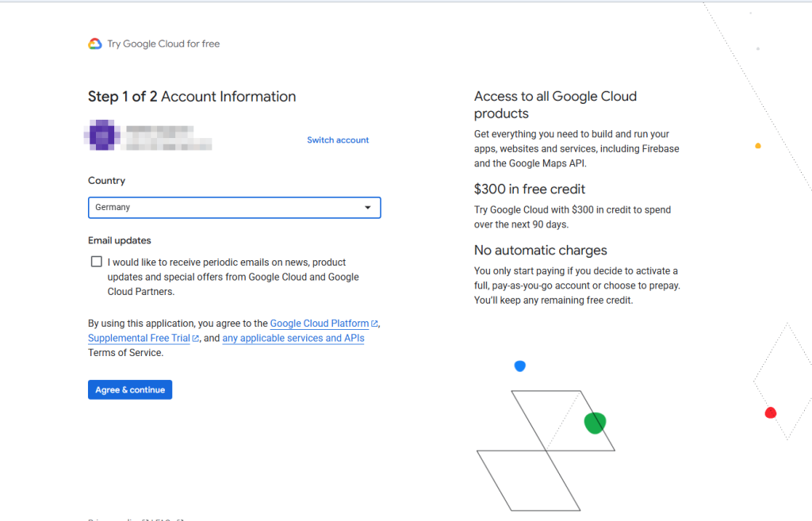Click the external link icon after Supplemental Free Trial
The image size is (812, 521).
(195, 338)
